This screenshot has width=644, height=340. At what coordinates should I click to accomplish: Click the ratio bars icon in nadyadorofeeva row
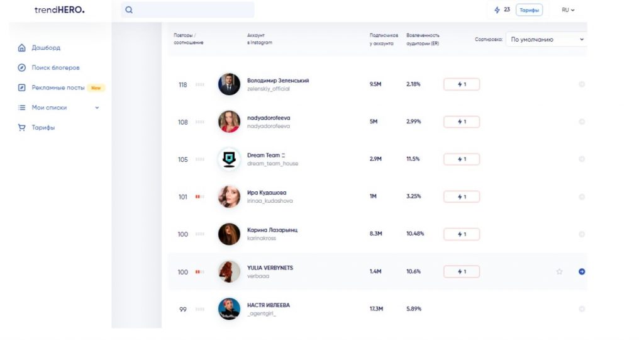[x=200, y=122]
